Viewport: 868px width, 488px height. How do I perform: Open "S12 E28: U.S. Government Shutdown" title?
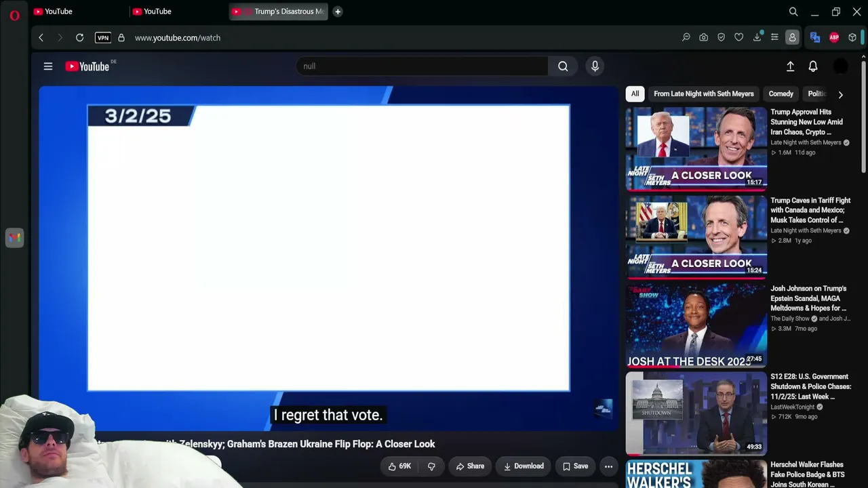click(811, 386)
